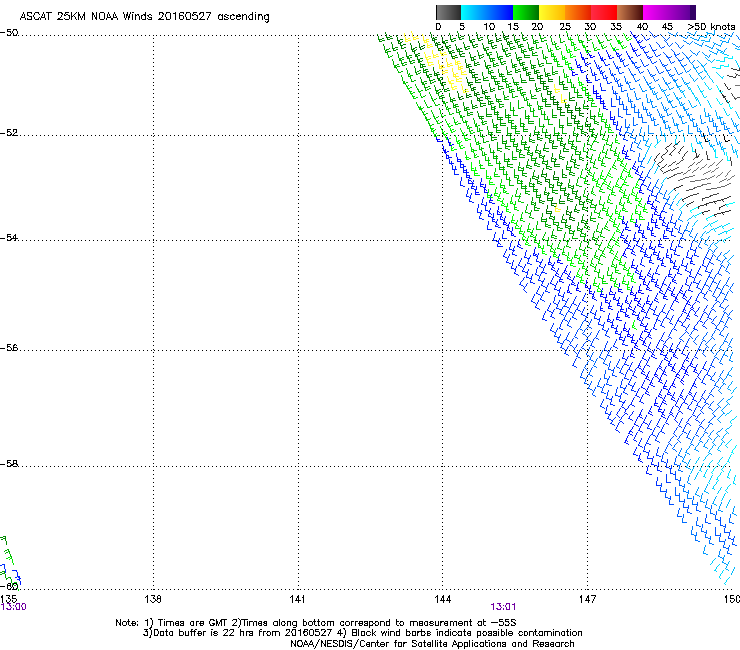740x650 pixels.
Task: Click the yellow wind barbs cluster near -50 latitude
Action: (x=438, y=61)
